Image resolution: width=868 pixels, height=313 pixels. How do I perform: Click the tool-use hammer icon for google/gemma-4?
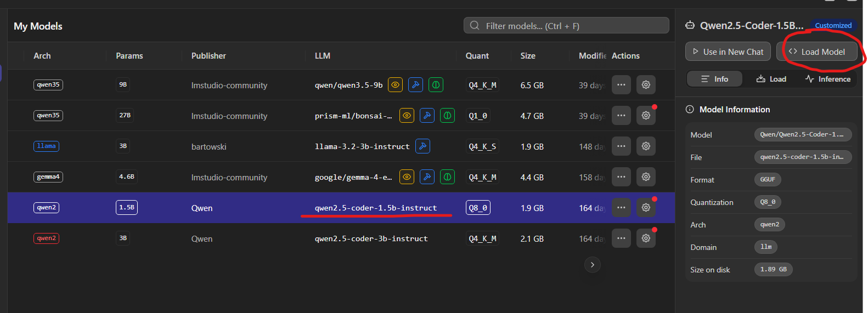pyautogui.click(x=427, y=177)
